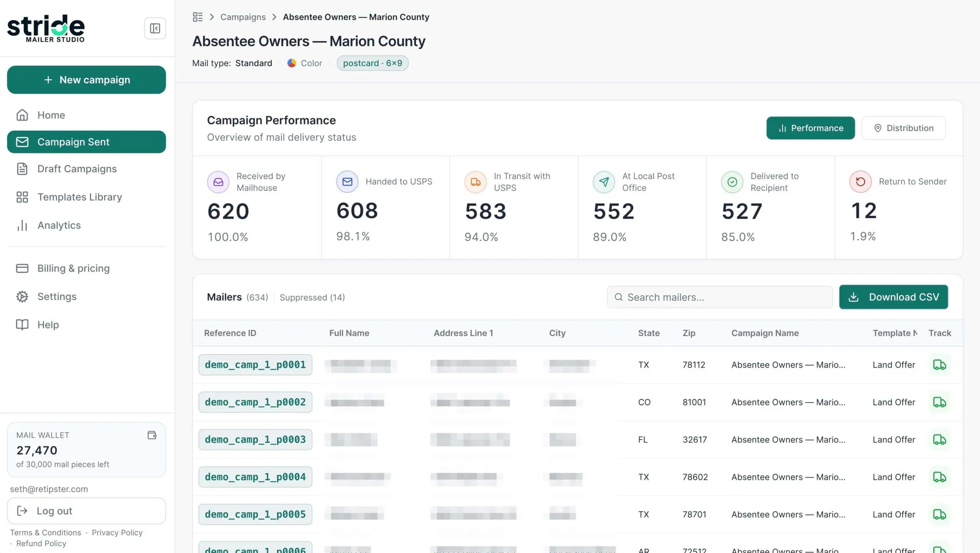Click tracking truck icon for demo_camp_1_p0001
The image size is (980, 553).
coord(939,365)
